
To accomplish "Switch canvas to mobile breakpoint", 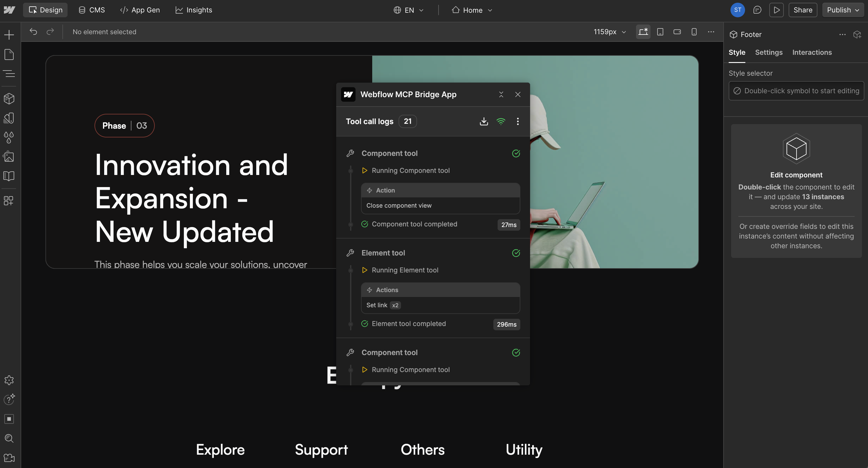I will [x=694, y=32].
